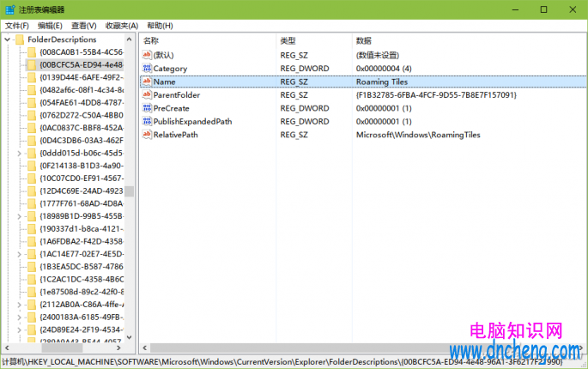Screen dimensions: 588x369
Task: Expand the {2112AB0A-C86A key node
Action: [20, 304]
